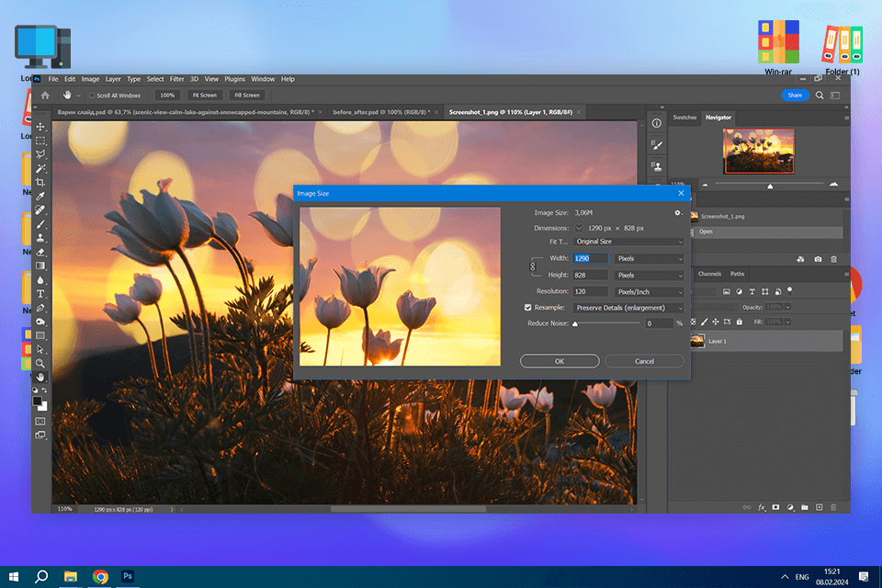This screenshot has height=588, width=882.
Task: Select the Pen tool
Action: 40,308
